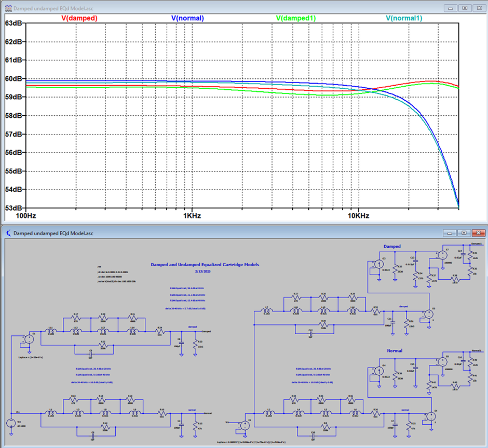Click the E7 amplifier source symbol
This screenshot has width=488, height=448.
coord(442,255)
